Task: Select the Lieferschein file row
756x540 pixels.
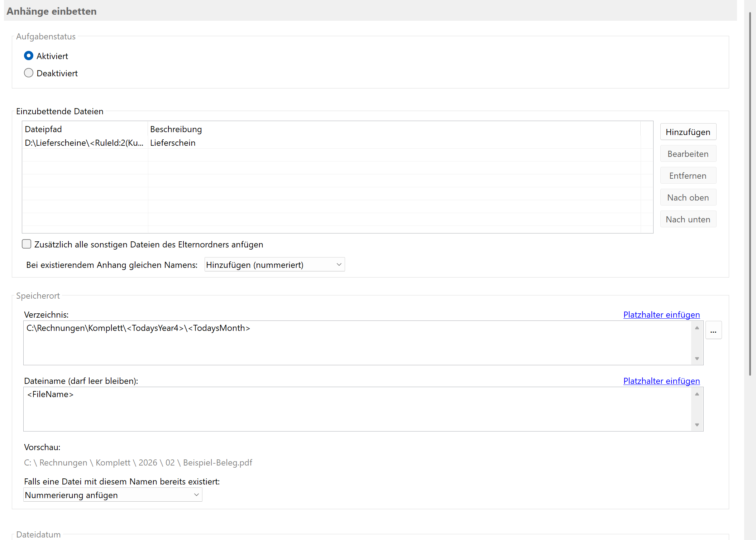Action: 172,143
